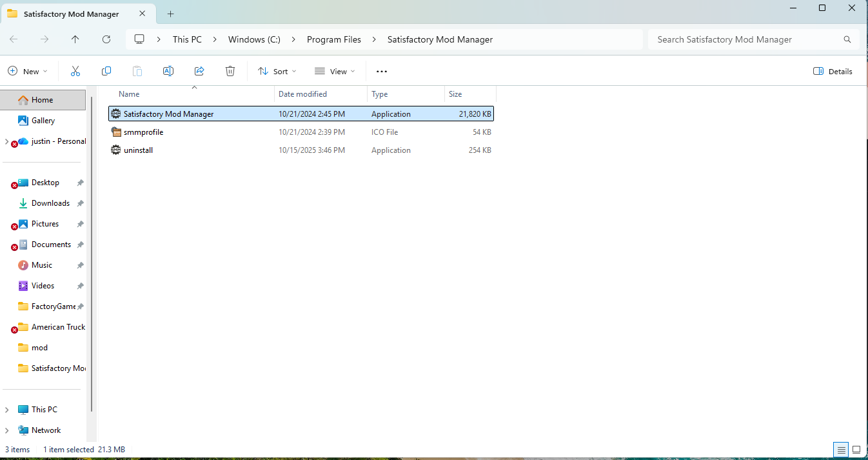868x460 pixels.
Task: Click the Delete trash can icon
Action: (230, 72)
